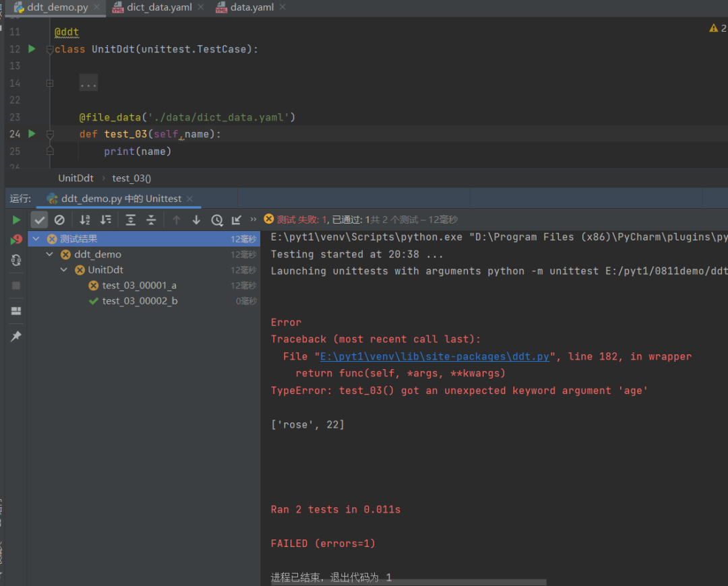Screen dimensions: 728x586
Task: Collapse the ddt_demo tree node
Action: pos(50,255)
